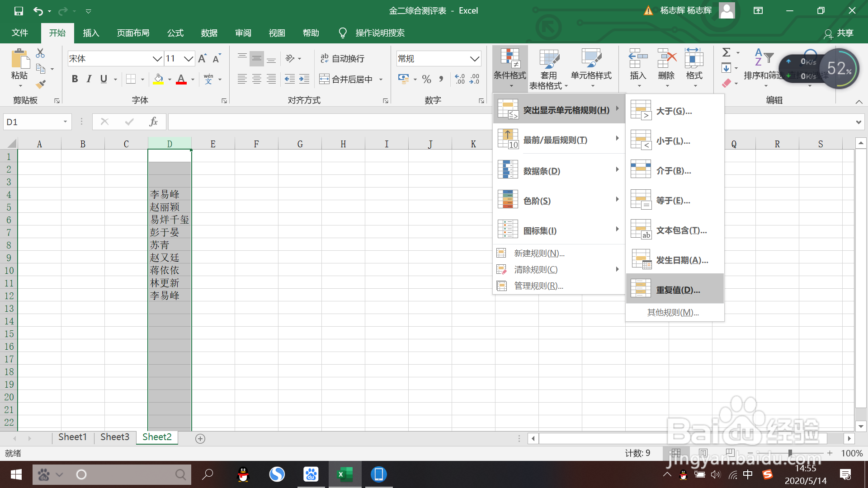Screen dimensions: 868x488
Task: Click the save icon in title bar
Action: coord(19,11)
